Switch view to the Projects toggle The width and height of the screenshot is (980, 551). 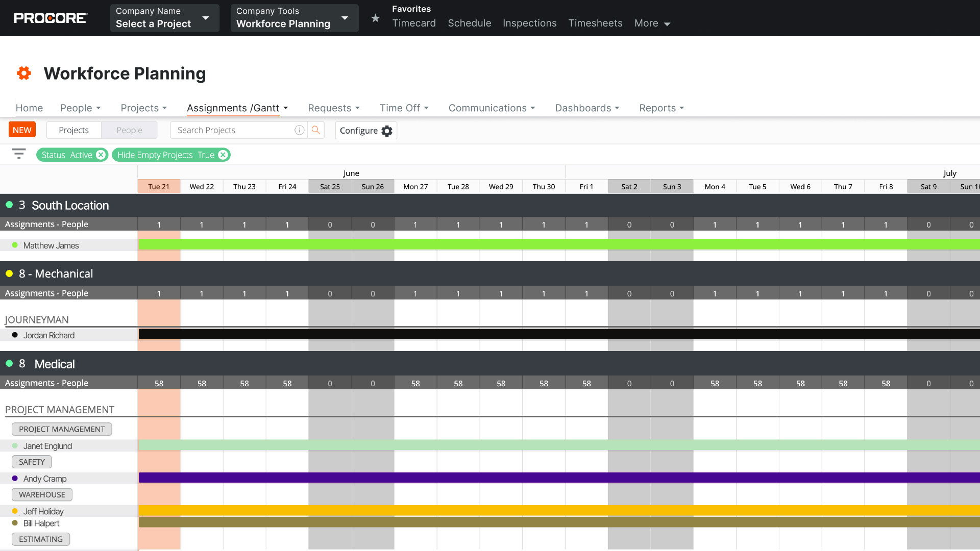pyautogui.click(x=73, y=130)
